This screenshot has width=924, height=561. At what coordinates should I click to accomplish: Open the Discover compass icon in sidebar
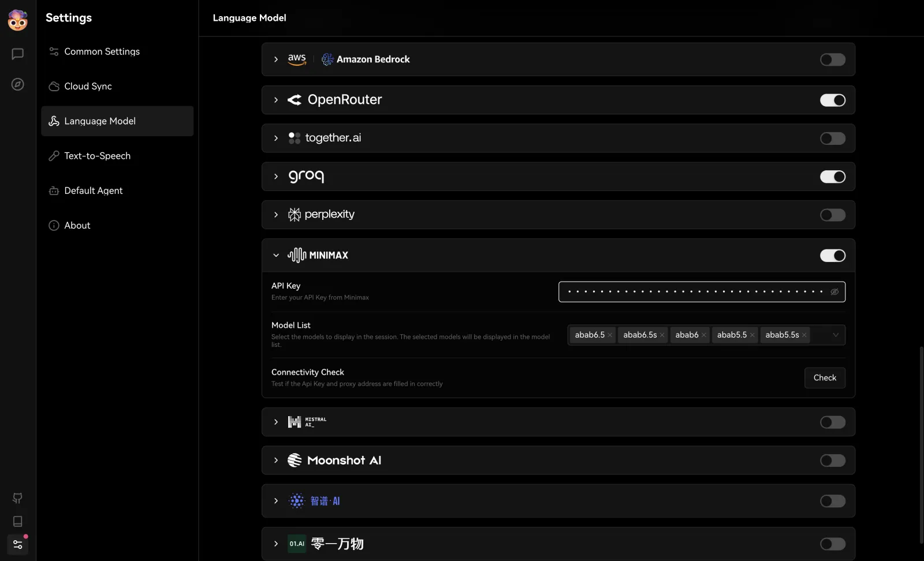click(x=17, y=84)
